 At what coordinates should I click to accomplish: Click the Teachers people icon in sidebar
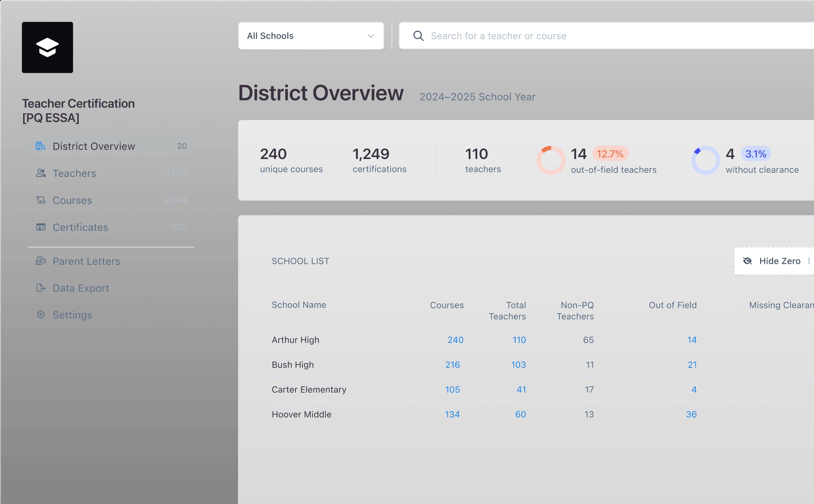pos(41,173)
